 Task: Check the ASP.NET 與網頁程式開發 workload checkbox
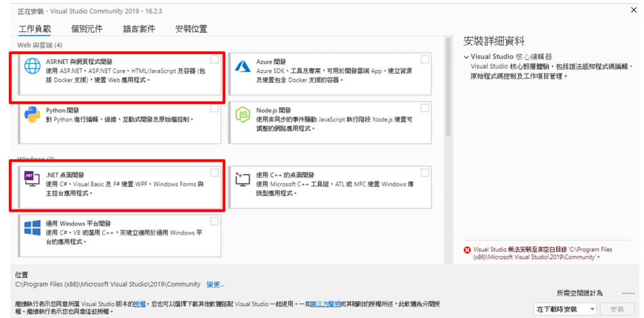(214, 60)
